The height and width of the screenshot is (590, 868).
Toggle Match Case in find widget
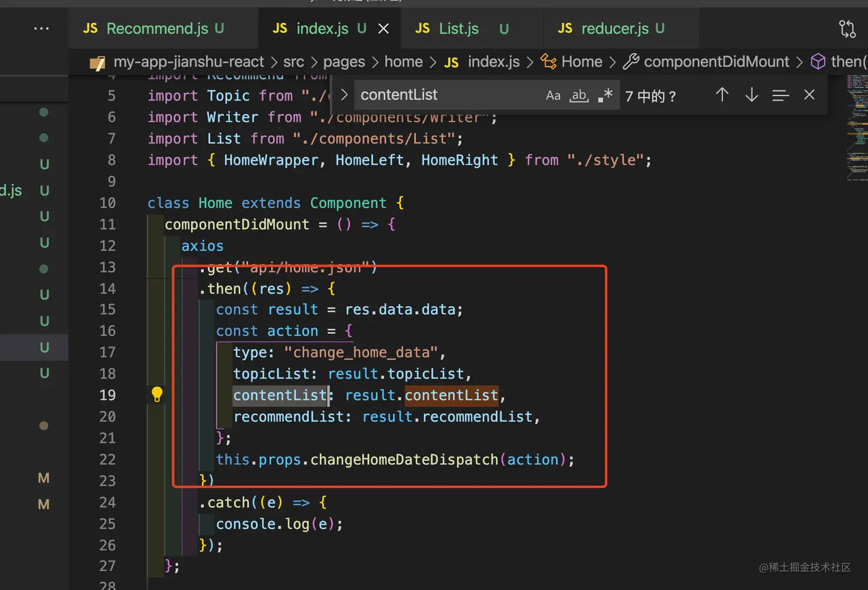point(553,95)
